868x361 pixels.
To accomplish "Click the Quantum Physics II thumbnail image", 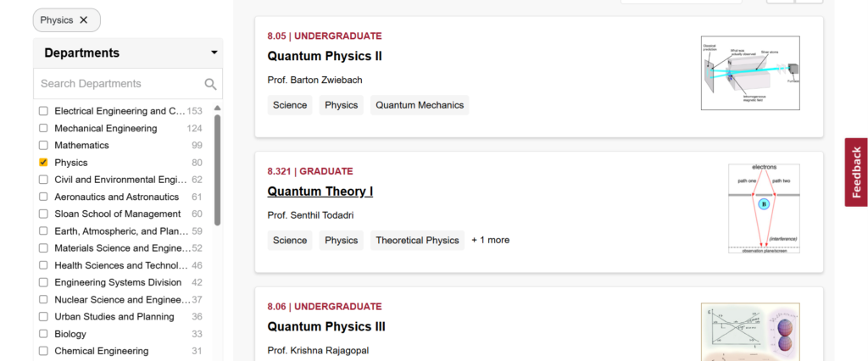I will [x=750, y=73].
